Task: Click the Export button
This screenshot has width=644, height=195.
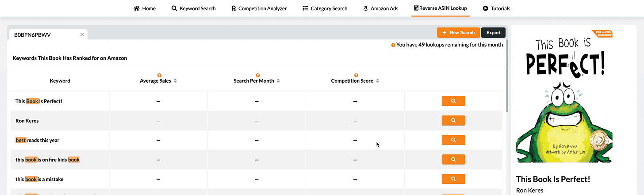Action: [x=493, y=33]
